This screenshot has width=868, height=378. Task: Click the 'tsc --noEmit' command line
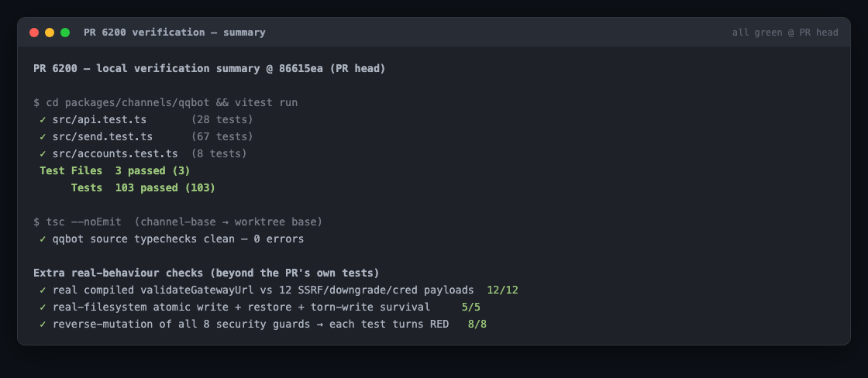point(177,222)
